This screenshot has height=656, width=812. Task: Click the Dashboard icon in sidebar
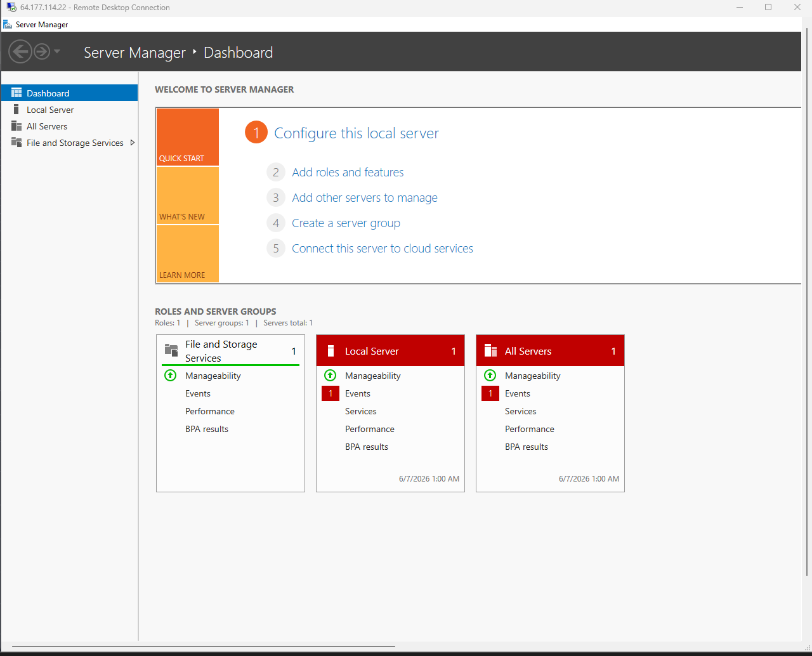16,93
